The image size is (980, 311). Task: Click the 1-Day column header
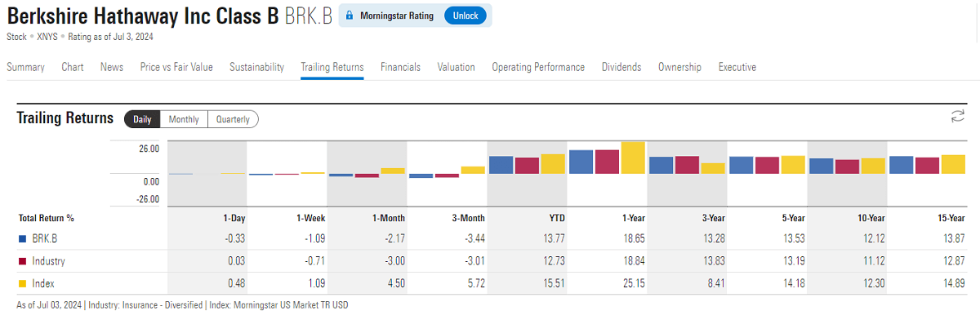234,218
